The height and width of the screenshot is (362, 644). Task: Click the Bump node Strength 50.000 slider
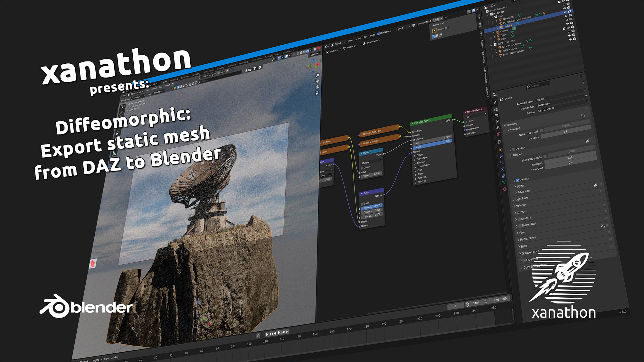(373, 206)
